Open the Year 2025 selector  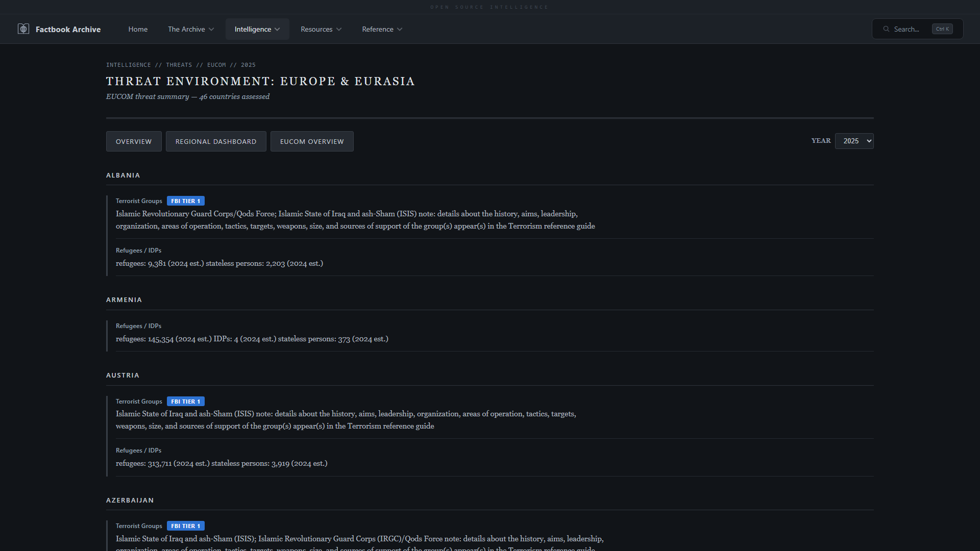pyautogui.click(x=854, y=141)
